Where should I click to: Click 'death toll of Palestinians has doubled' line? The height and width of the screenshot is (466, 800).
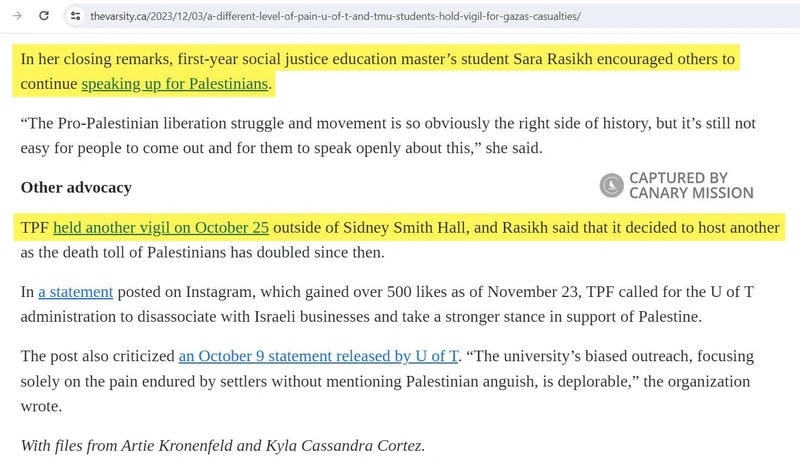(203, 253)
